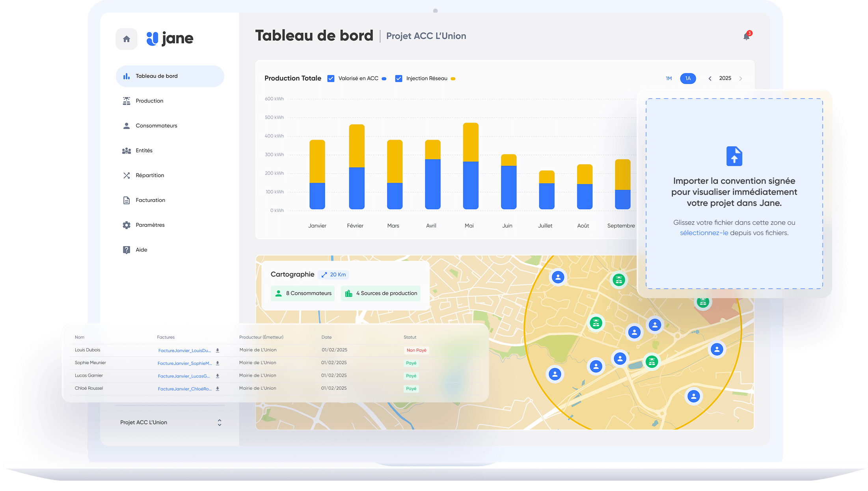Viewport: 868px width, 491px height.
Task: Click the Répartition shuffle icon
Action: pos(126,175)
